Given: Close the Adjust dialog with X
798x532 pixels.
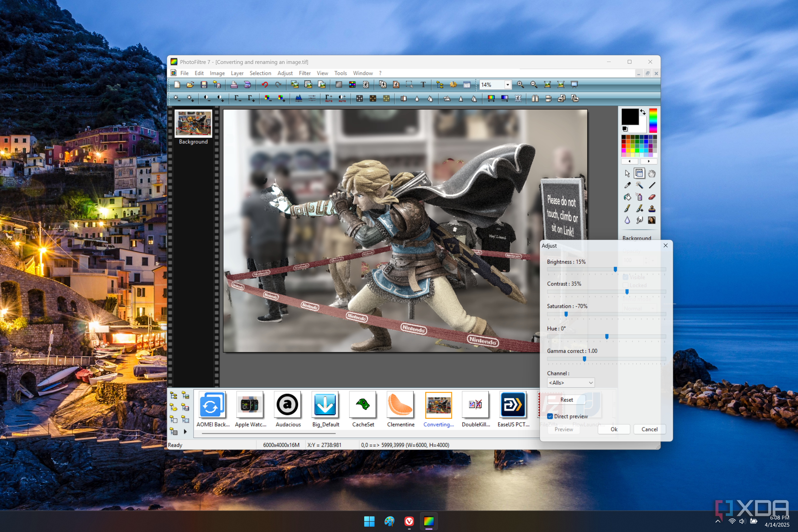Looking at the screenshot, I should pos(665,245).
